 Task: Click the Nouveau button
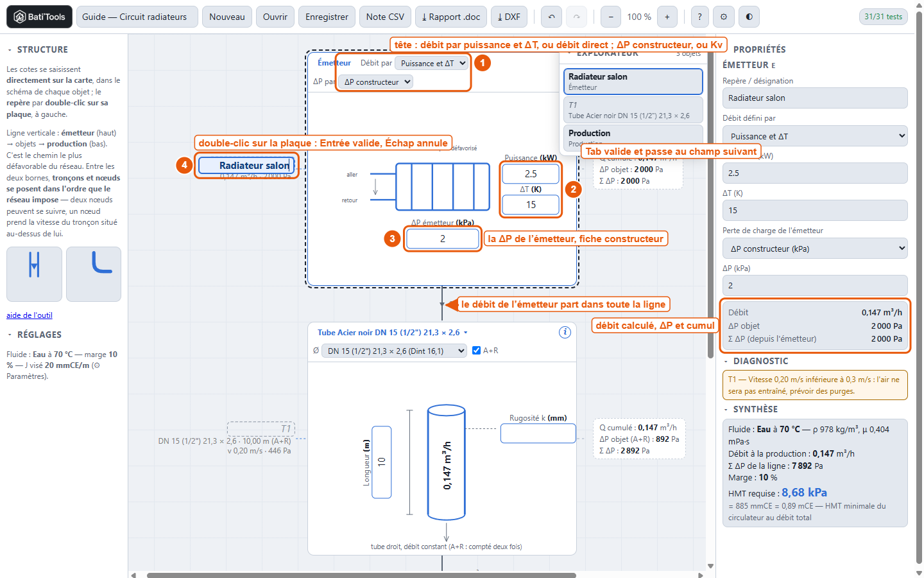coord(227,17)
